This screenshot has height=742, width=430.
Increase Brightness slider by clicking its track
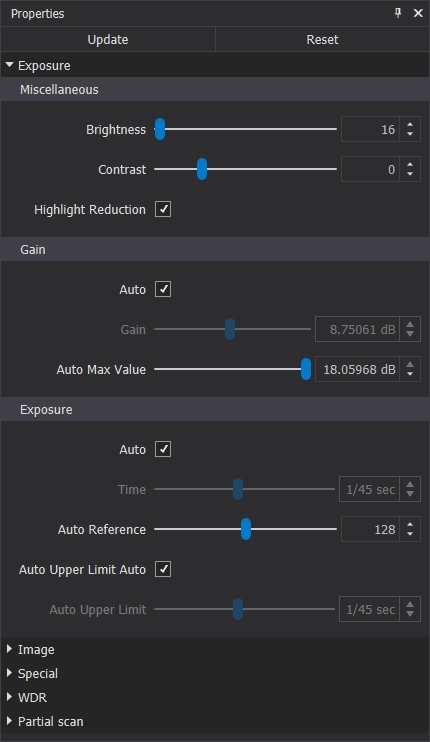coord(251,129)
